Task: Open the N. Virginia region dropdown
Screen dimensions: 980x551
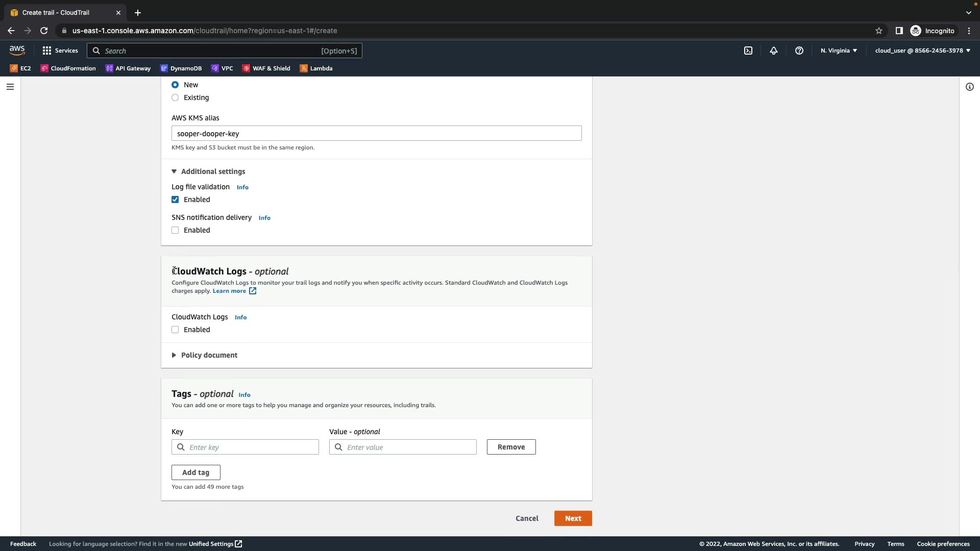Action: 839,51
